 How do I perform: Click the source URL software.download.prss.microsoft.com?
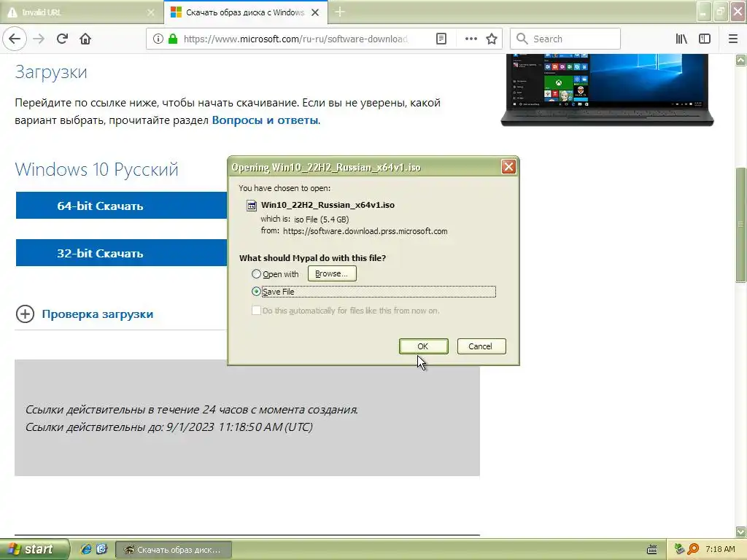coord(365,231)
